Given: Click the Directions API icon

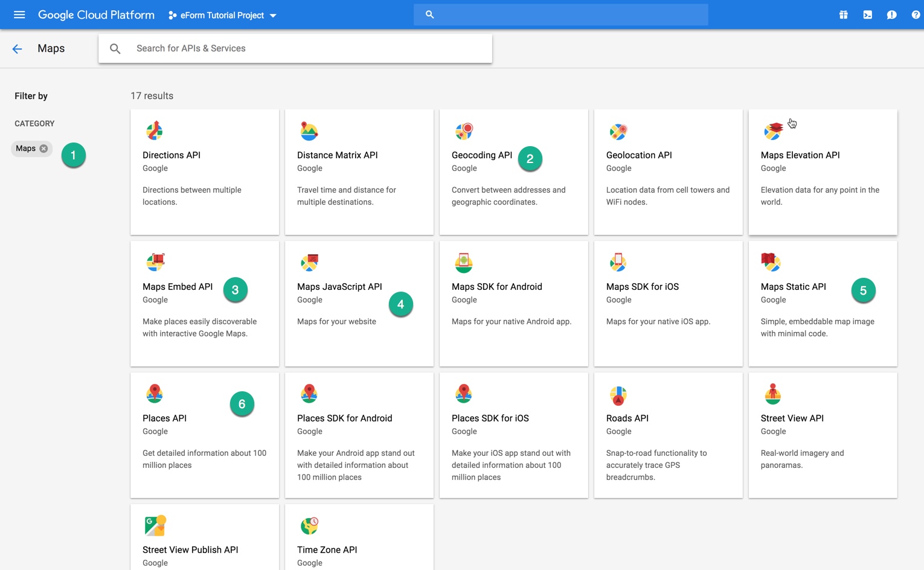Looking at the screenshot, I should tap(155, 130).
